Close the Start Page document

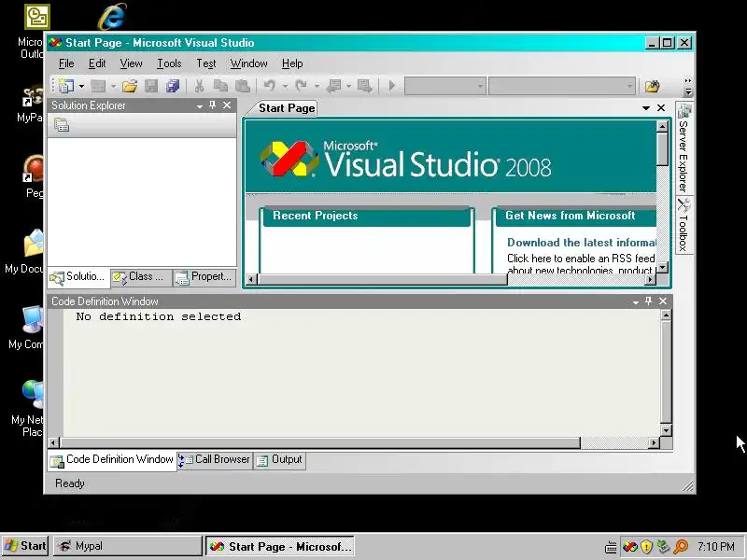click(661, 108)
